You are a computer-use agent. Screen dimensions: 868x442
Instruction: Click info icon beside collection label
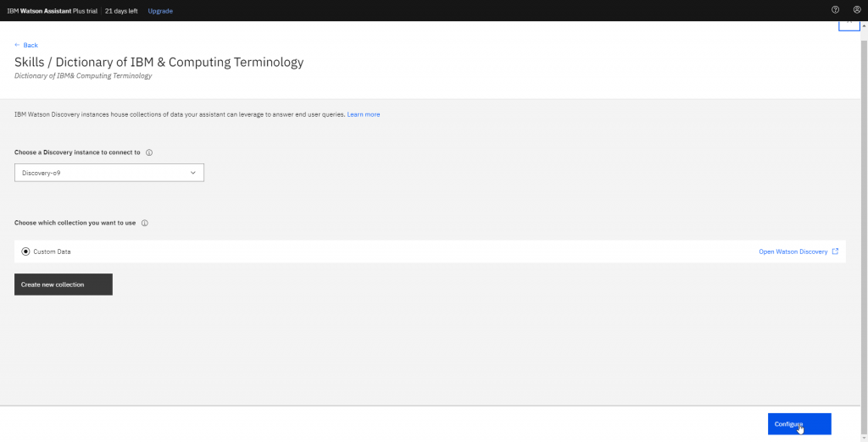coord(144,224)
